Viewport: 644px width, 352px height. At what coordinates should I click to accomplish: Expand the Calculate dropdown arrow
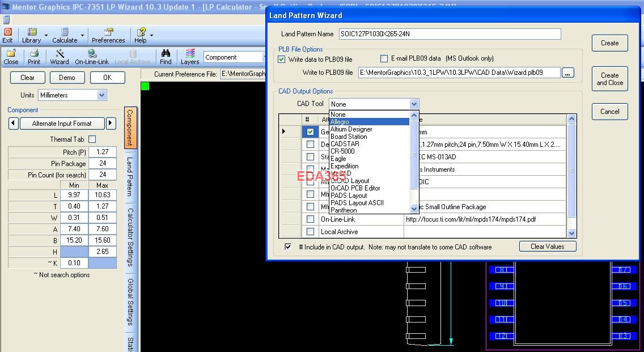tap(83, 35)
